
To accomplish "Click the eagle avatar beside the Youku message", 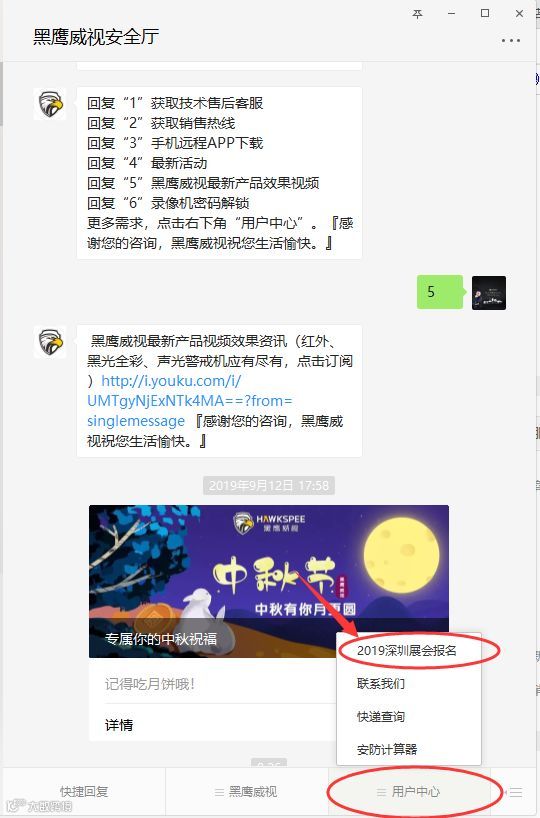I will [50, 342].
